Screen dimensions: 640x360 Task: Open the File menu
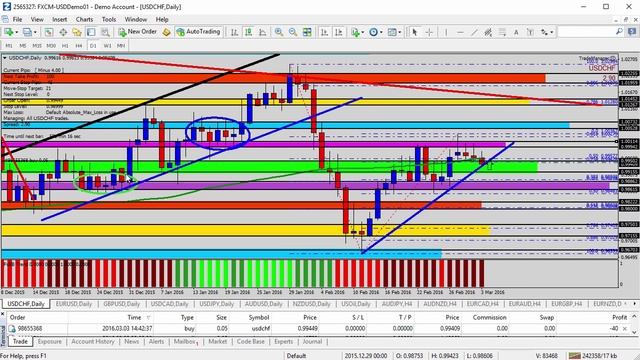pos(18,19)
